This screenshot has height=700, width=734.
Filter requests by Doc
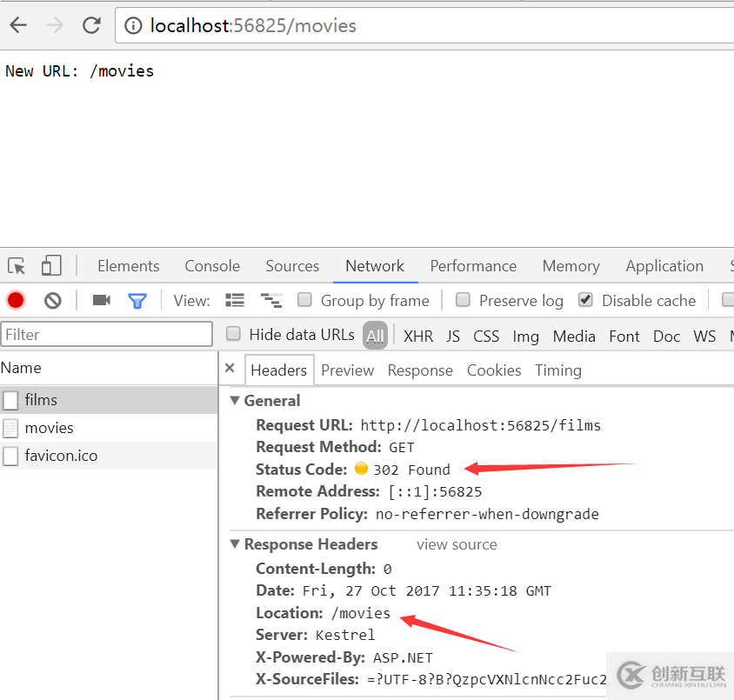666,336
